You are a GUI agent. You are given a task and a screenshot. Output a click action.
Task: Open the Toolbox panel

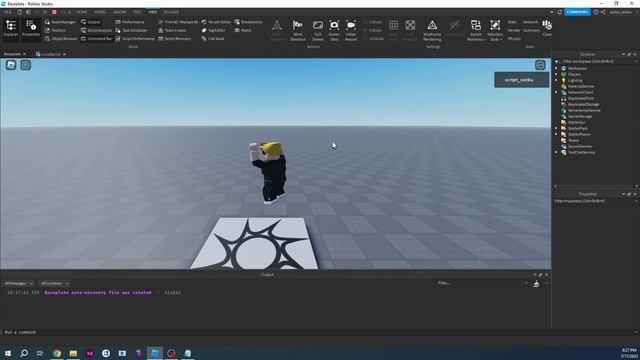[56, 30]
